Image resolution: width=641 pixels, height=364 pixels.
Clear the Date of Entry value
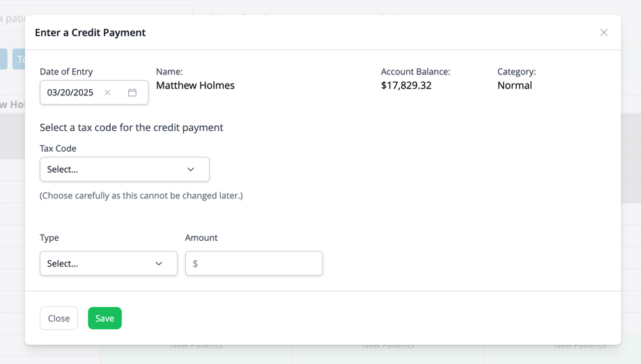107,93
